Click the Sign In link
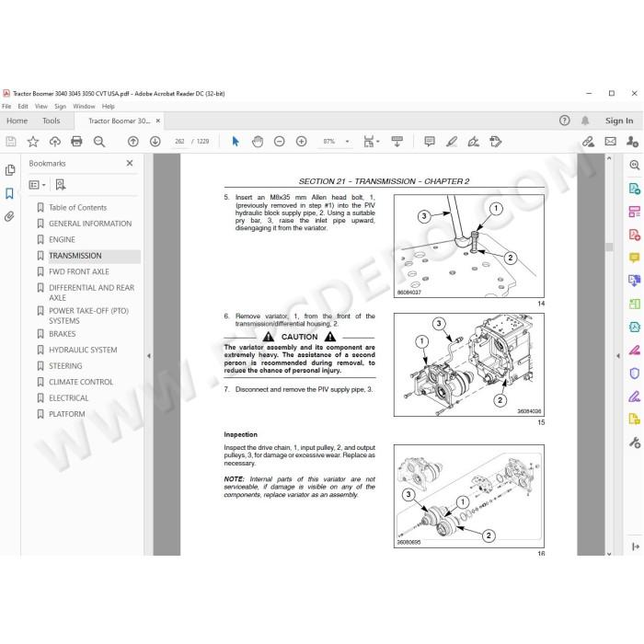Image resolution: width=644 pixels, height=644 pixels. click(x=619, y=121)
